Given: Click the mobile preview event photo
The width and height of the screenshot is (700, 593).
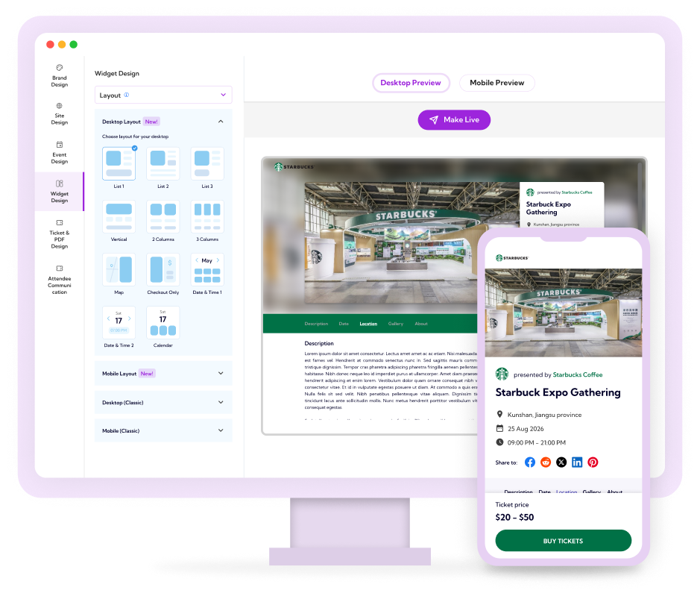Looking at the screenshot, I should [564, 313].
